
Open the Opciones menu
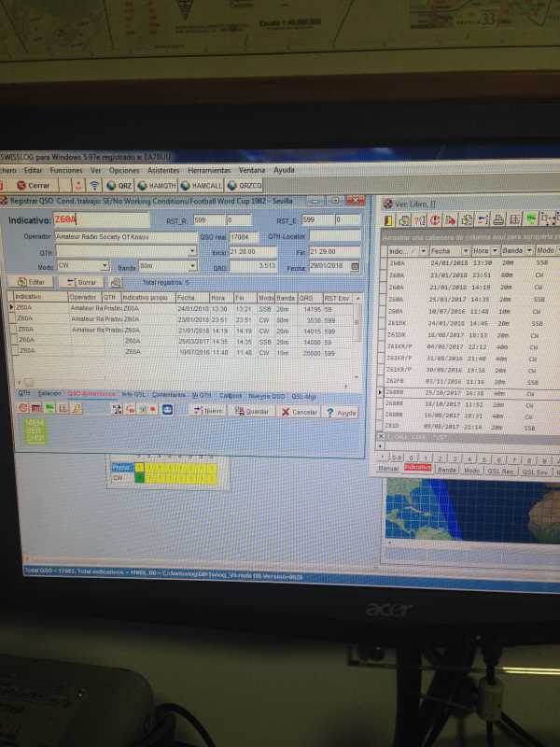(124, 170)
